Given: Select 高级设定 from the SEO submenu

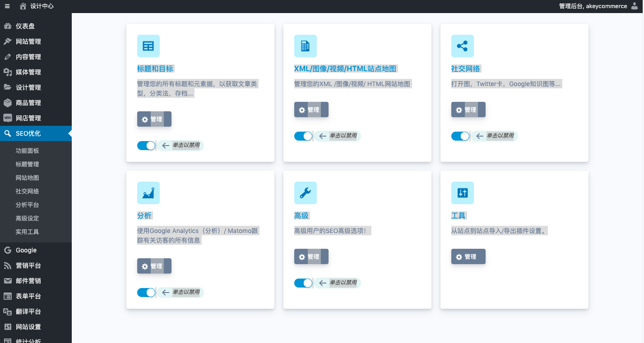Looking at the screenshot, I should point(27,219).
